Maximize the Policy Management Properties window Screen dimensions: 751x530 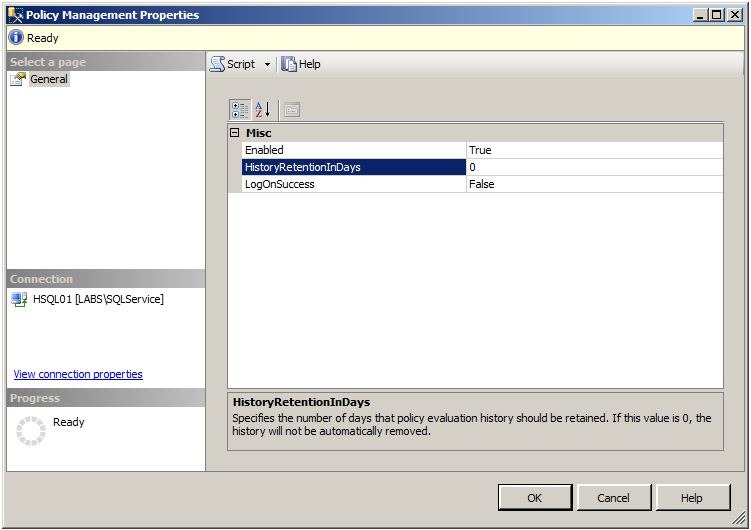(x=717, y=15)
